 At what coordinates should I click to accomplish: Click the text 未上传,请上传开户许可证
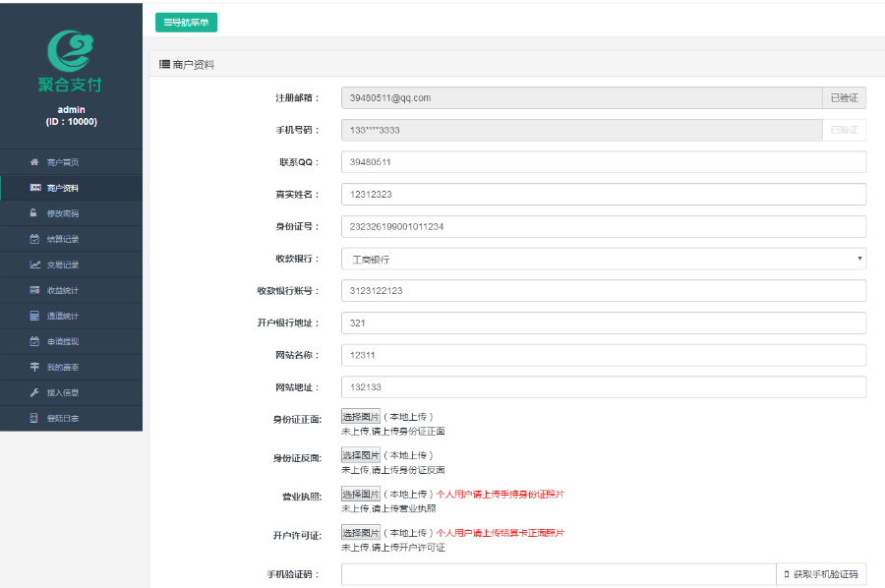[392, 548]
